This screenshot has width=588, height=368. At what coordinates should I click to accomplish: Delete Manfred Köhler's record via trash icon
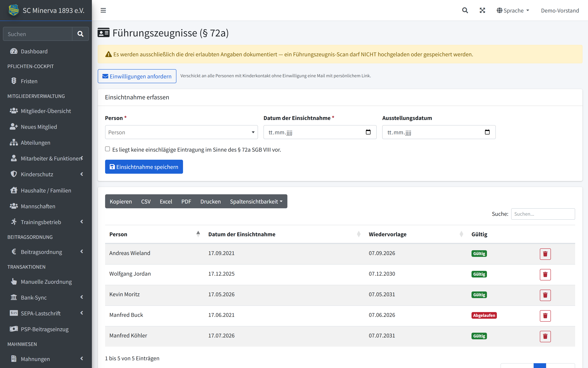(545, 336)
